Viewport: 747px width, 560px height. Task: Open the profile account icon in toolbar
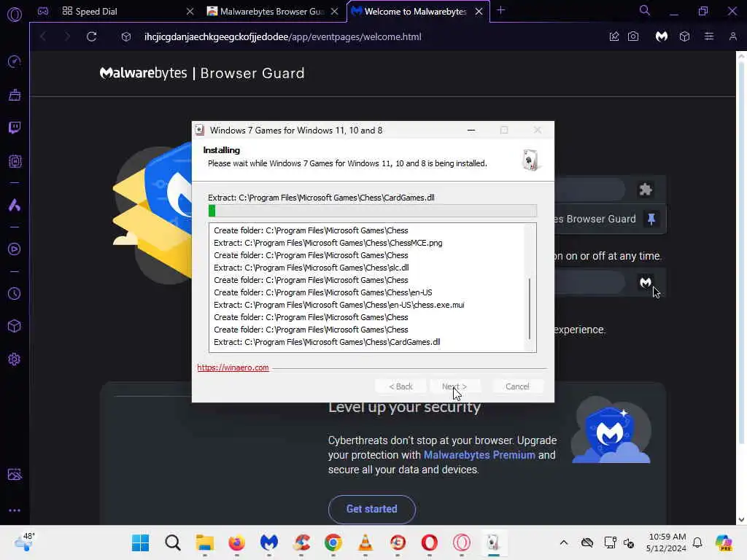(732, 36)
